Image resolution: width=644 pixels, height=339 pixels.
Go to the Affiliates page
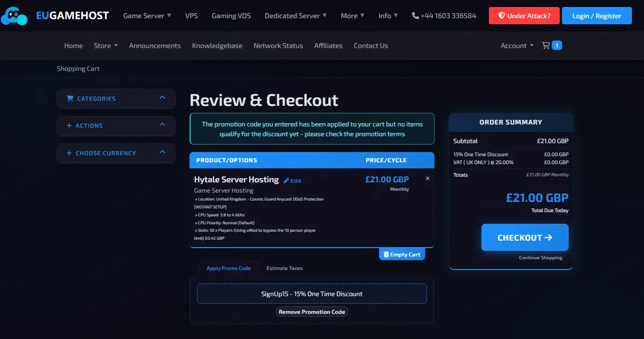point(328,45)
